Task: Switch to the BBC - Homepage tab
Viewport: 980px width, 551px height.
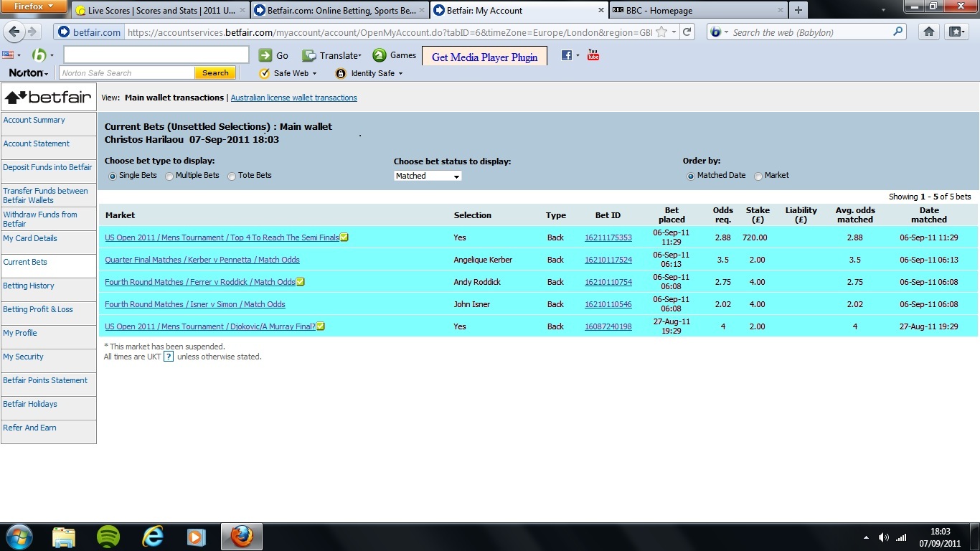Action: pyautogui.click(x=697, y=11)
